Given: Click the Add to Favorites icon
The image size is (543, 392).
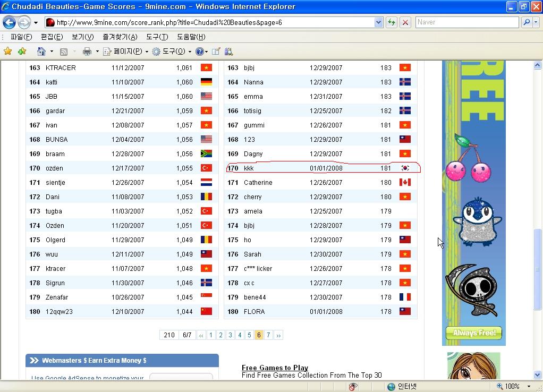Looking at the screenshot, I should pos(22,52).
